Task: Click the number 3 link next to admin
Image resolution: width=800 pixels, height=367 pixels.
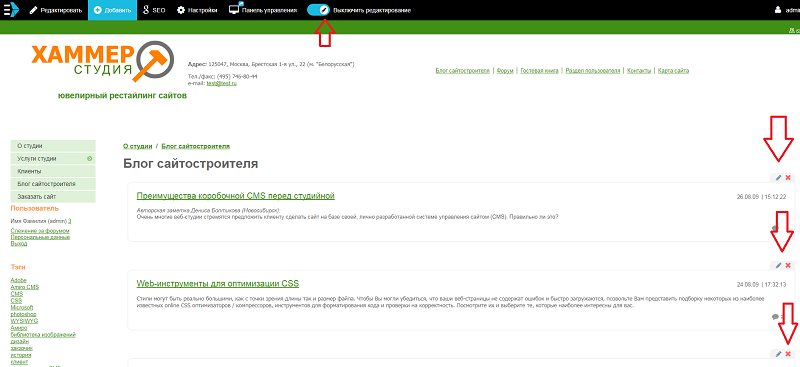Action: coord(69,222)
